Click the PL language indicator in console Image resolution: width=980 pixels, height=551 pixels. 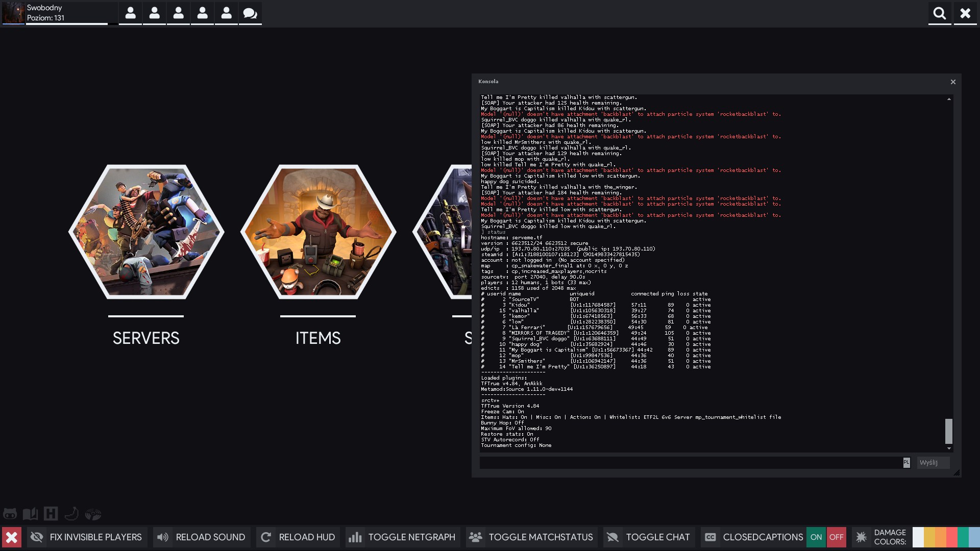click(906, 463)
